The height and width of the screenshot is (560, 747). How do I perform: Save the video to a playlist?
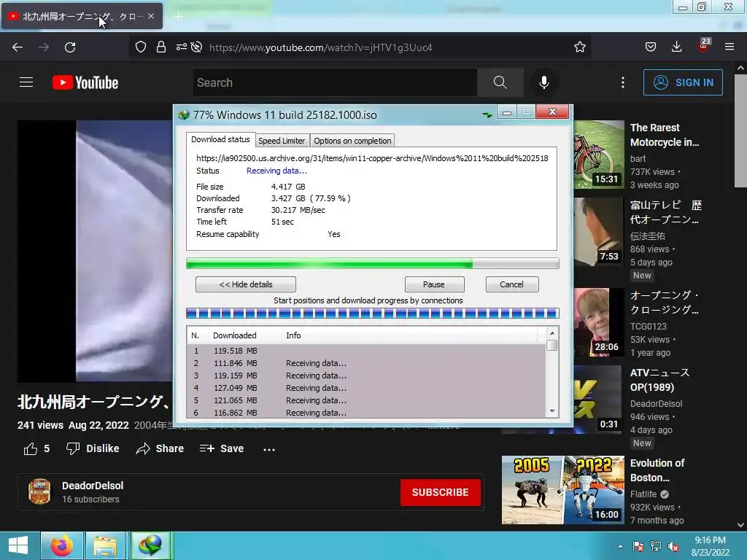222,448
